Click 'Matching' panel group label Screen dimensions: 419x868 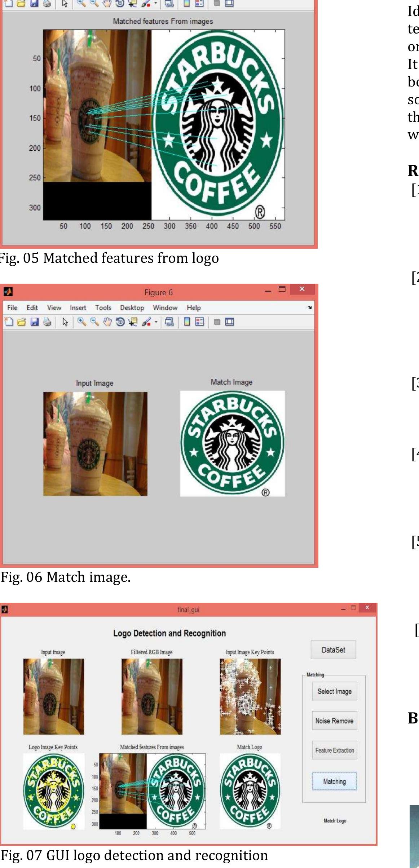[315, 674]
